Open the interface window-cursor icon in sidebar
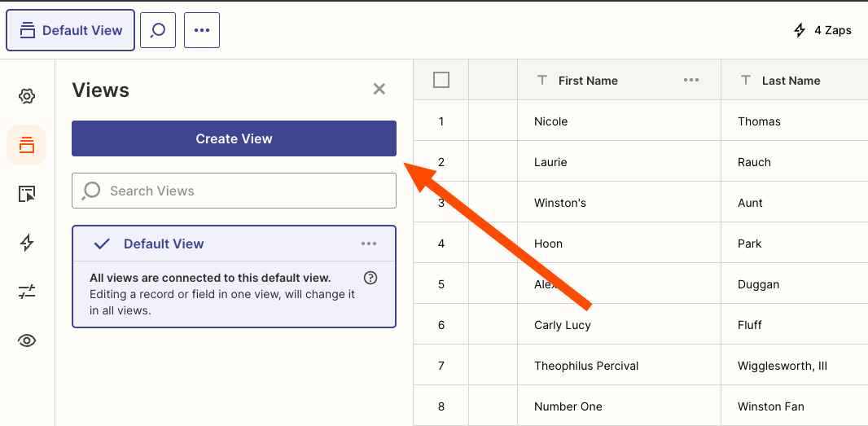This screenshot has width=868, height=426. [27, 194]
